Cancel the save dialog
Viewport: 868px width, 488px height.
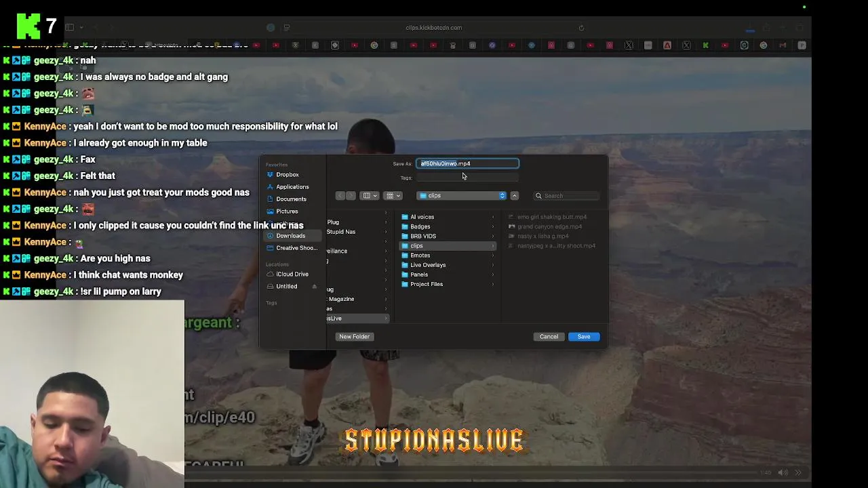click(x=549, y=337)
